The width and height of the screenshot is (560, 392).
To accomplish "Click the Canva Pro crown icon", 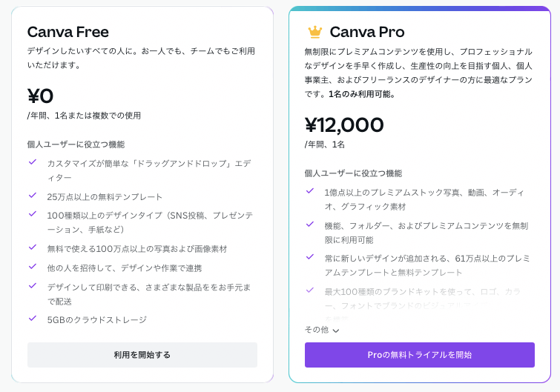I will click(x=314, y=32).
